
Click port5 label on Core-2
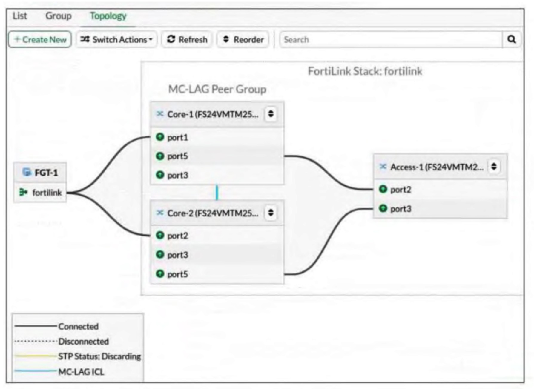[178, 274]
